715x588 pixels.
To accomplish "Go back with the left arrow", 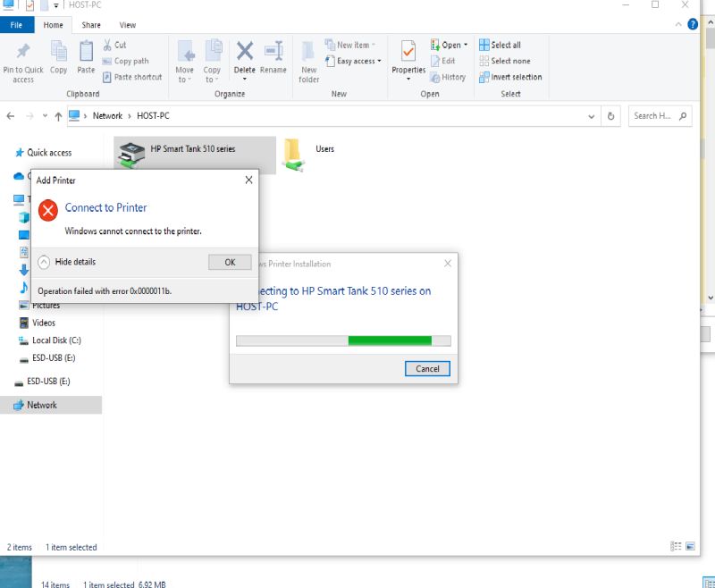I will pos(11,116).
